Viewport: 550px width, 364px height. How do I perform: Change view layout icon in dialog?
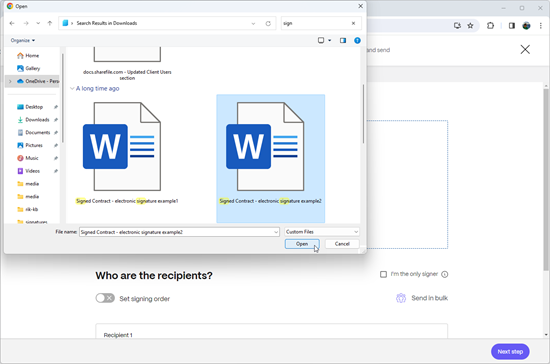321,40
